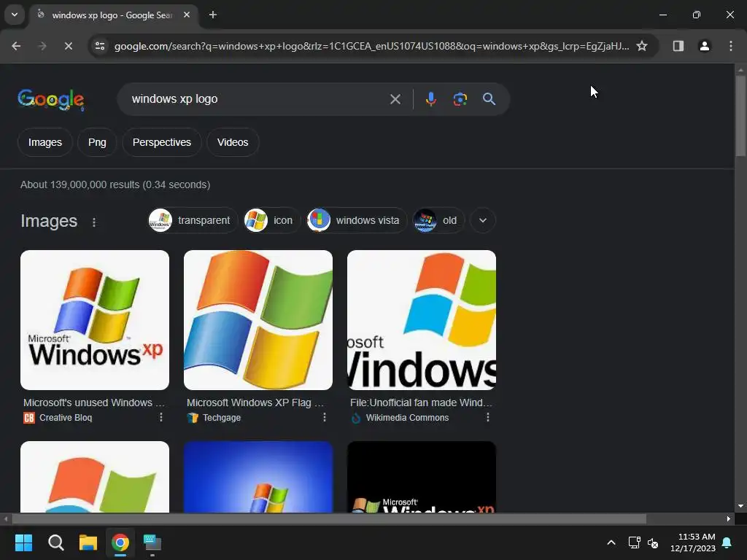Open File Explorer from taskbar
This screenshot has width=747, height=560.
point(88,542)
